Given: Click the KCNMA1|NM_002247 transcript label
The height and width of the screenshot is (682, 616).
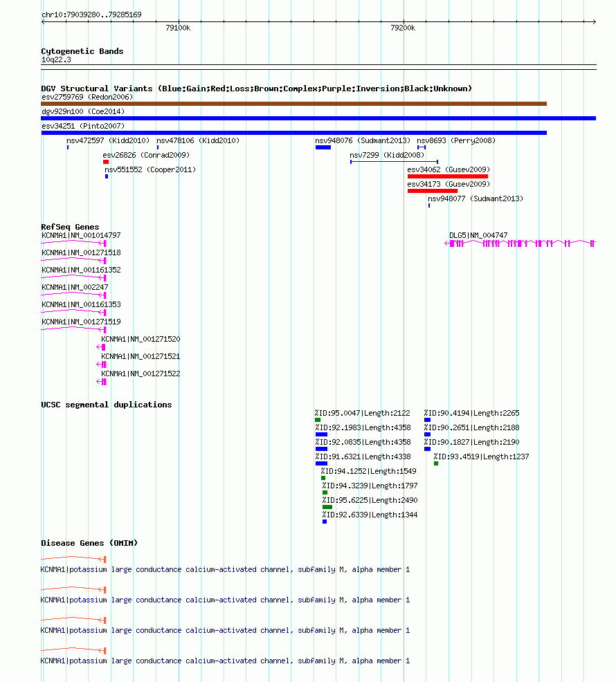Looking at the screenshot, I should 75,288.
